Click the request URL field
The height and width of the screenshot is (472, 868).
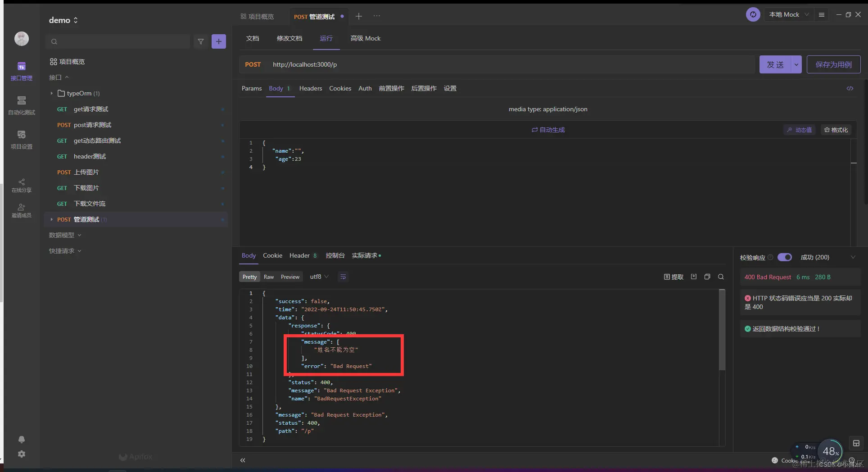(511, 64)
